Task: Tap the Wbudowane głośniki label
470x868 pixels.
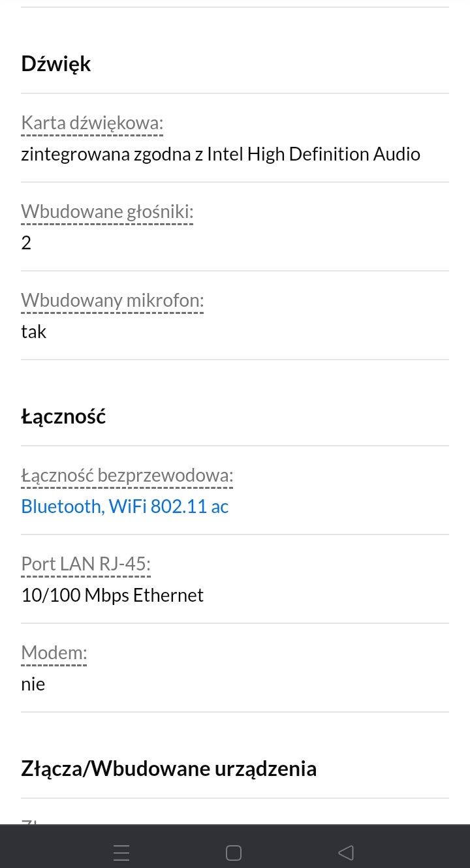Action: coord(107,211)
